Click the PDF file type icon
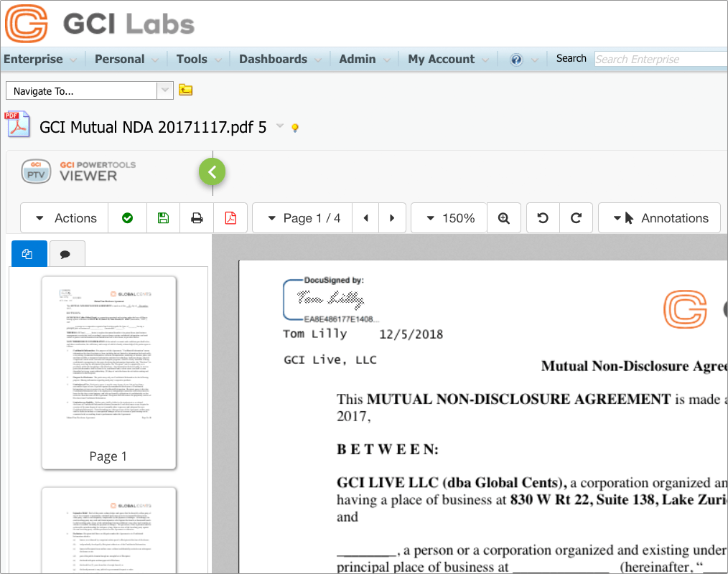 [x=17, y=124]
